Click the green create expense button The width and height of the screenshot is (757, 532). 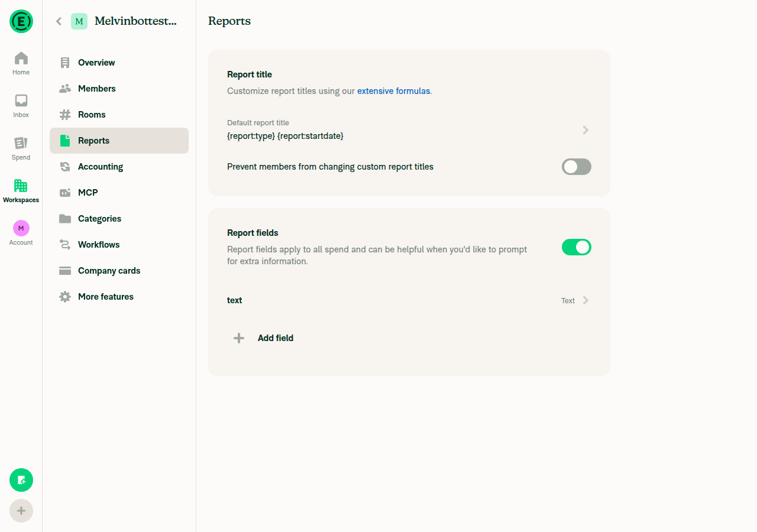(21, 480)
